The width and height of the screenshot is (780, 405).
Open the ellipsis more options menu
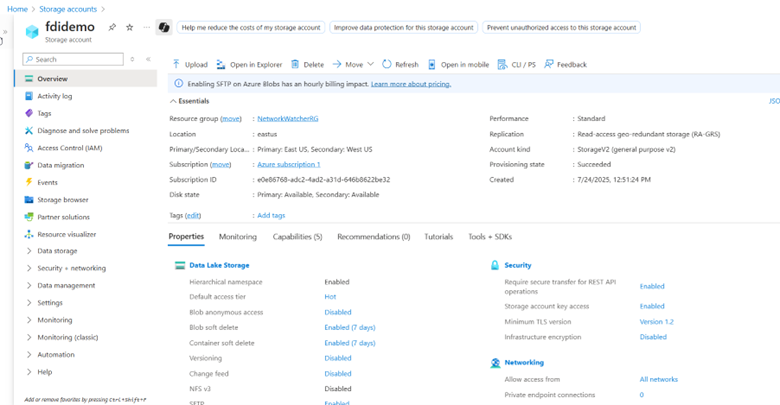146,27
